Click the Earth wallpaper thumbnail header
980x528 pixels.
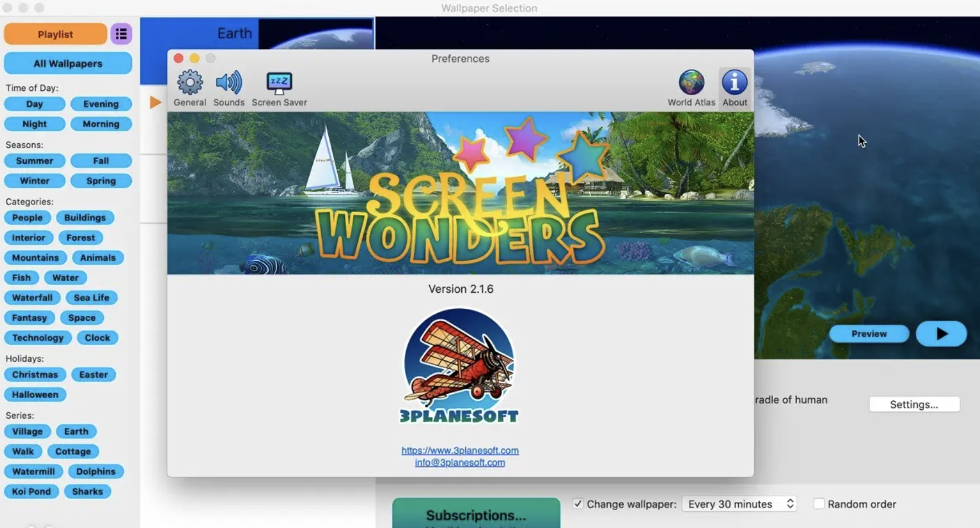tap(257, 33)
